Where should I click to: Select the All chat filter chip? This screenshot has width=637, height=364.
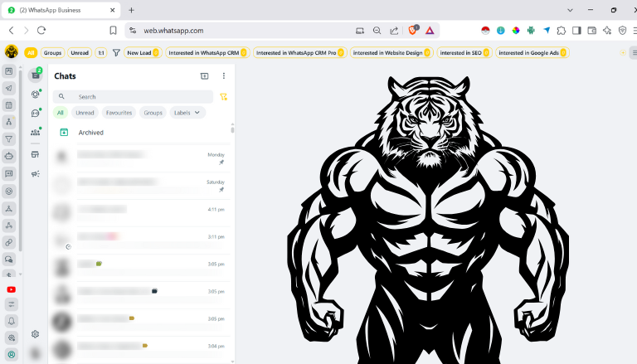pyautogui.click(x=60, y=113)
